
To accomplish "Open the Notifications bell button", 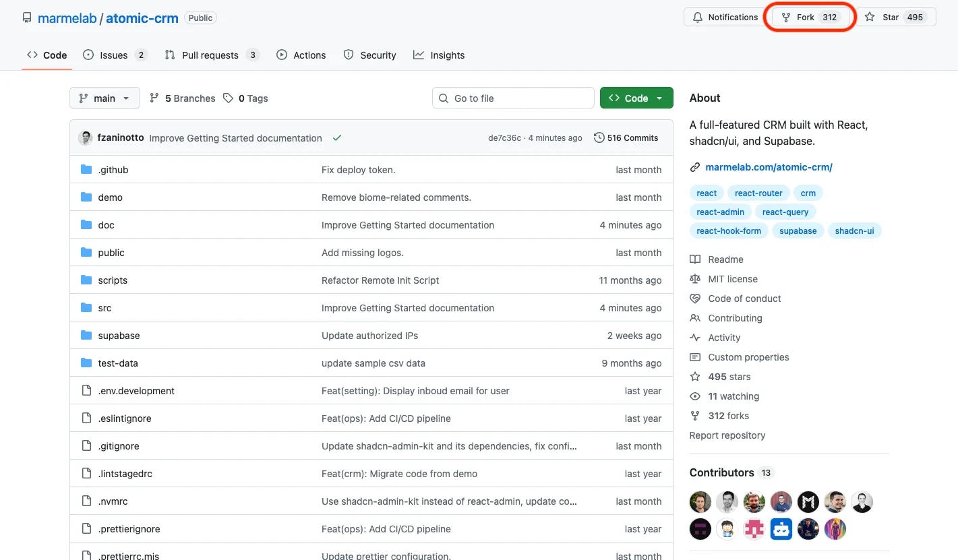I will 725,18.
